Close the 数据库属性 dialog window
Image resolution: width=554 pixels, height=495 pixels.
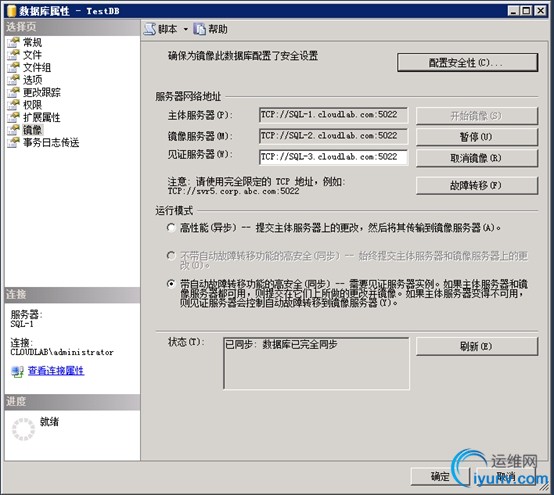[540, 11]
